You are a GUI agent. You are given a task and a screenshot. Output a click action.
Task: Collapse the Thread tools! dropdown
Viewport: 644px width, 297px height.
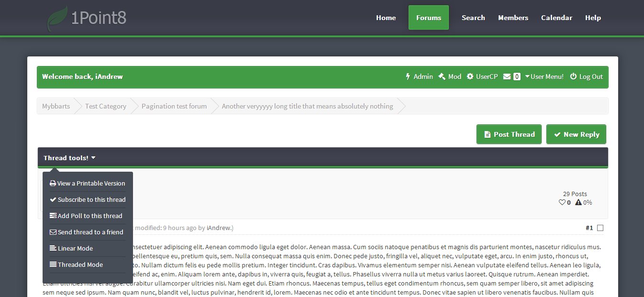tap(70, 158)
